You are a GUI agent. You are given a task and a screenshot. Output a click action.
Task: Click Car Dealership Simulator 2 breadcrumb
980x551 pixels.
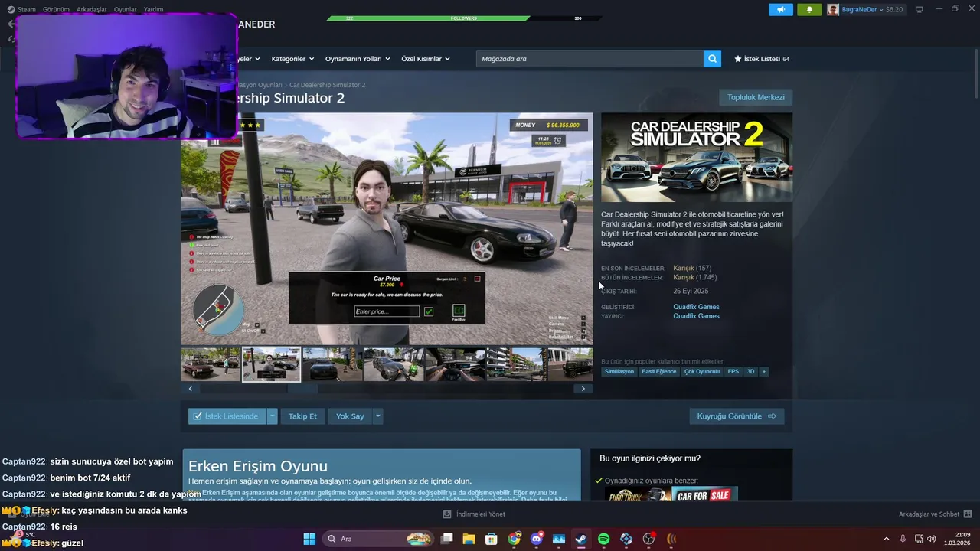pos(327,85)
